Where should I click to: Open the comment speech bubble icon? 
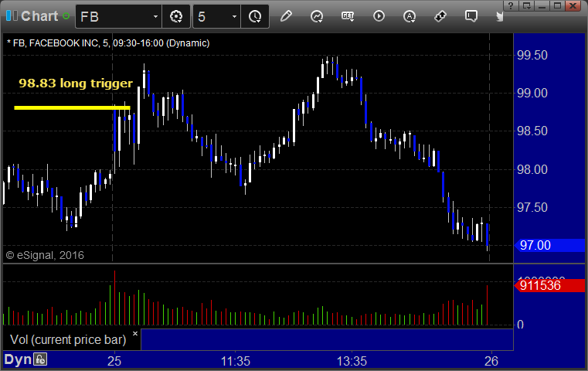point(471,16)
